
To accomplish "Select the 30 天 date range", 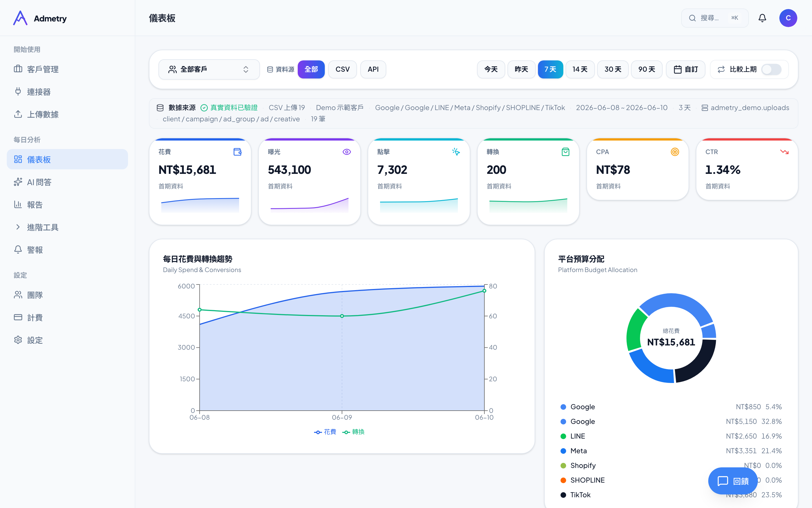I will click(x=613, y=69).
